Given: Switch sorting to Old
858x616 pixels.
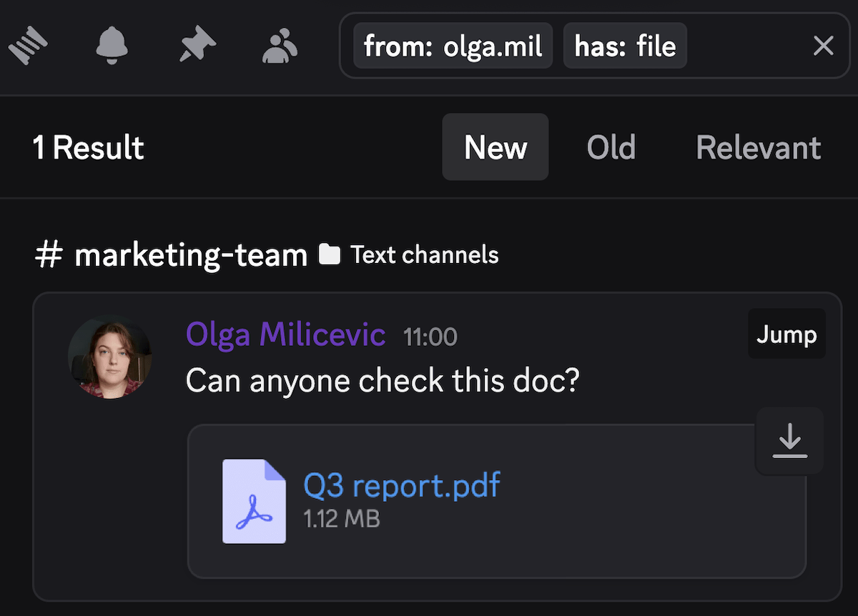Looking at the screenshot, I should pyautogui.click(x=611, y=147).
